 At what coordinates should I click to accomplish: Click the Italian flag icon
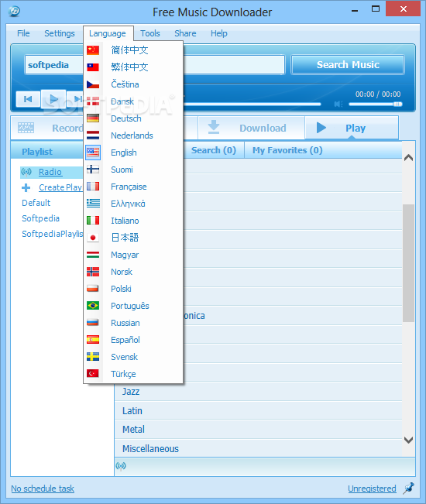pyautogui.click(x=93, y=221)
